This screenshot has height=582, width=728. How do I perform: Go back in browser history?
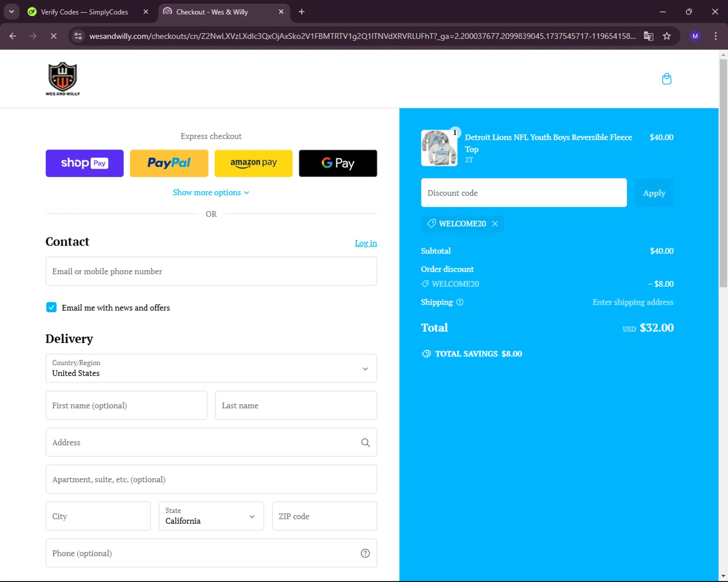tap(13, 36)
